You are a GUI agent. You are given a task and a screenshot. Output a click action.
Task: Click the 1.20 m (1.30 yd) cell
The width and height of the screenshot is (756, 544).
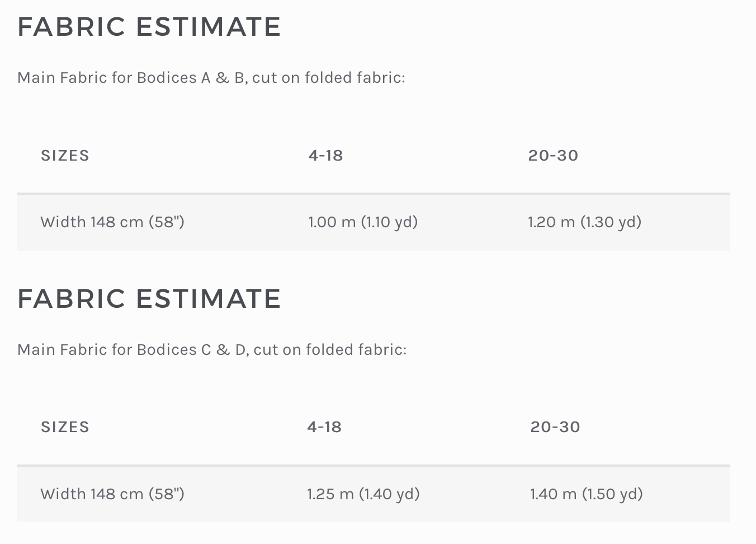584,222
